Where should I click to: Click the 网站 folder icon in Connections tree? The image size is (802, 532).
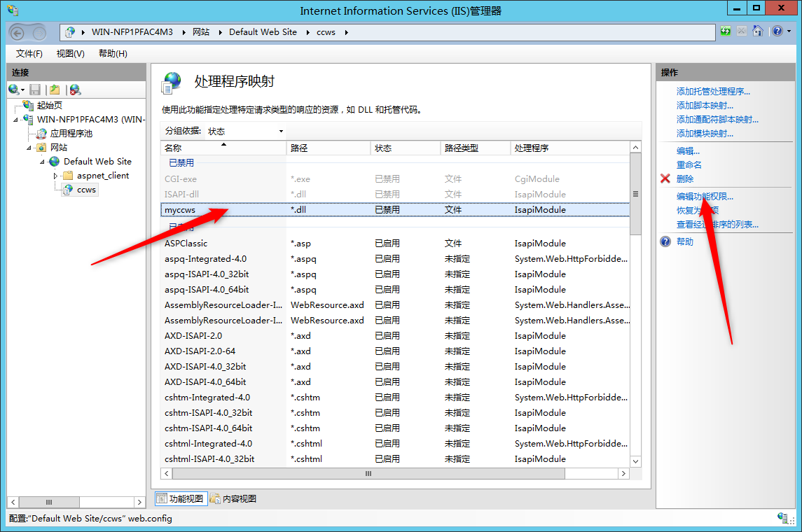[41, 148]
